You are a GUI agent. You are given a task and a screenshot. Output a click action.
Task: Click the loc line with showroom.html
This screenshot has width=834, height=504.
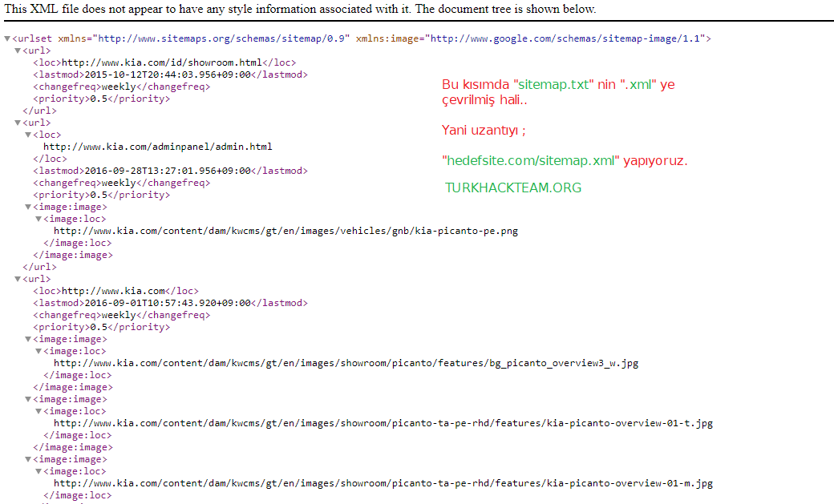[x=164, y=62]
